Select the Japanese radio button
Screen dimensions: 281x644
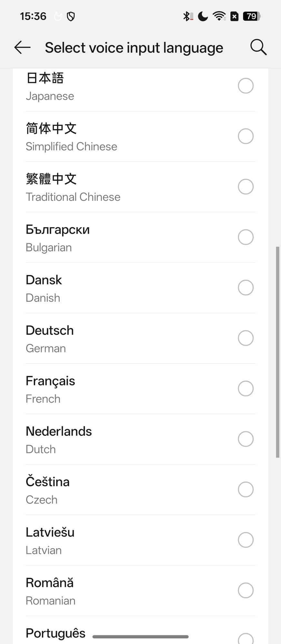coord(246,86)
